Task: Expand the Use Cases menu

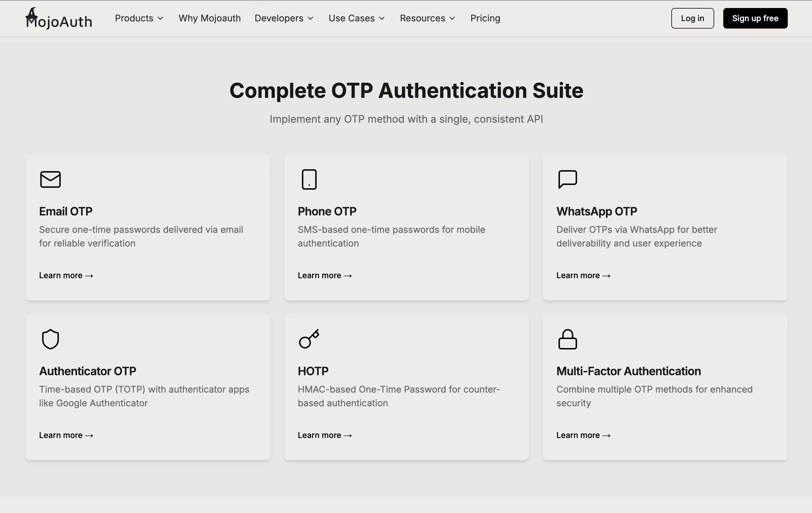Action: coord(356,18)
